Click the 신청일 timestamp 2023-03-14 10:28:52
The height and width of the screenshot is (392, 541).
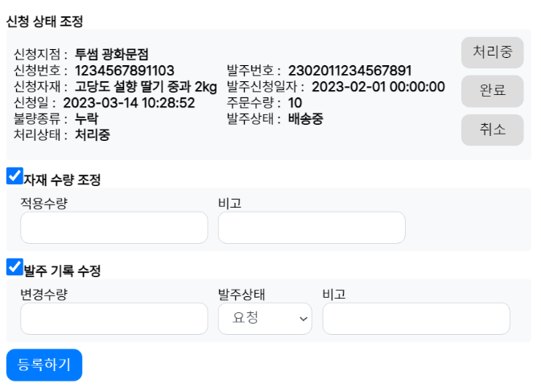[129, 103]
